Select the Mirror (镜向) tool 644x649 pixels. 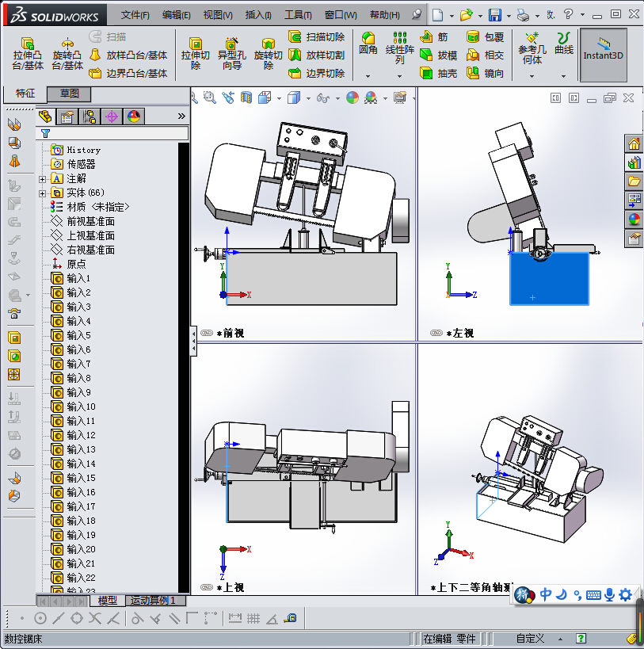485,73
